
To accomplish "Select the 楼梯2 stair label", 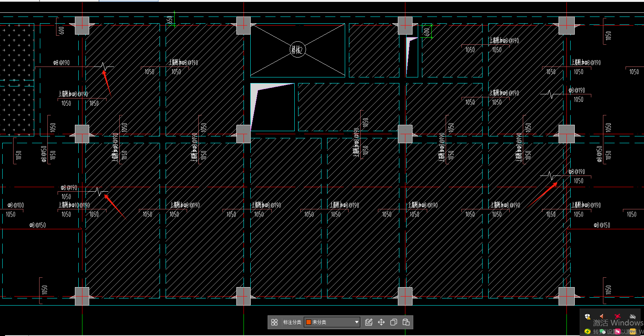I will pos(297,50).
